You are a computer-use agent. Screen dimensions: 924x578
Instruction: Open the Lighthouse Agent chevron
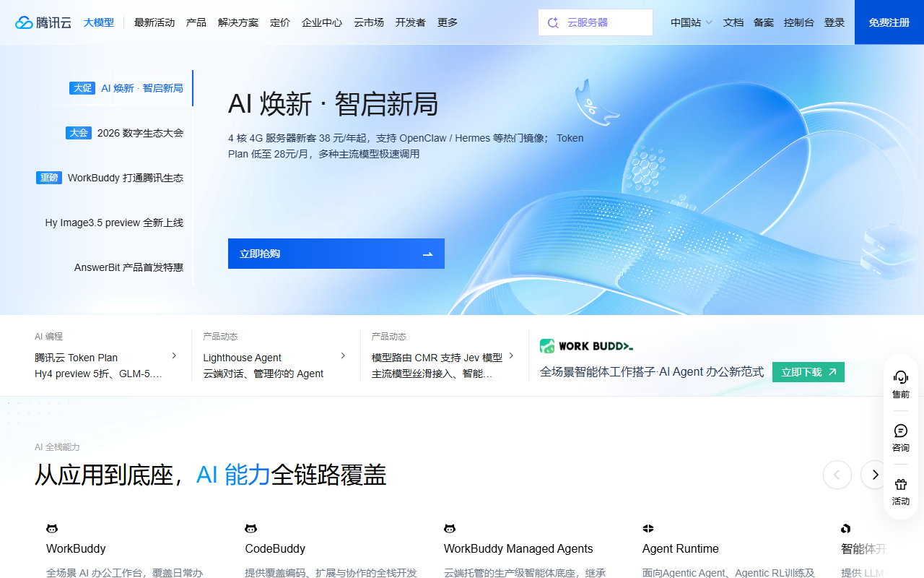point(343,355)
